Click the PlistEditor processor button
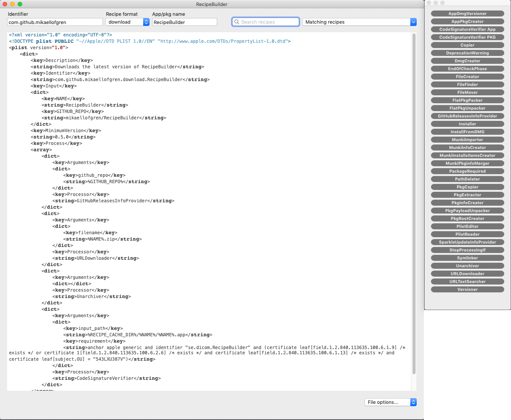The width and height of the screenshot is (511, 420). (x=467, y=226)
